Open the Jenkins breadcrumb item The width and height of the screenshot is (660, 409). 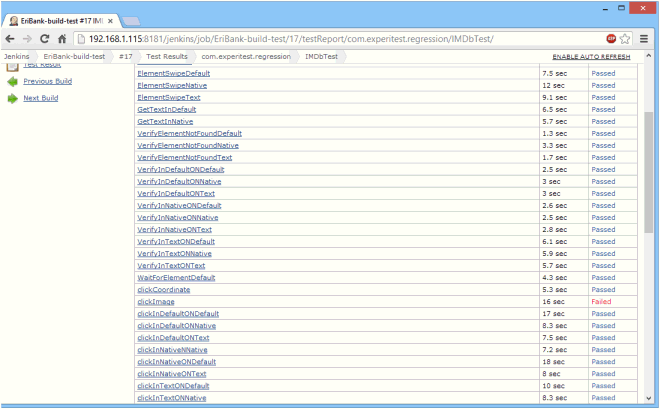click(x=16, y=56)
